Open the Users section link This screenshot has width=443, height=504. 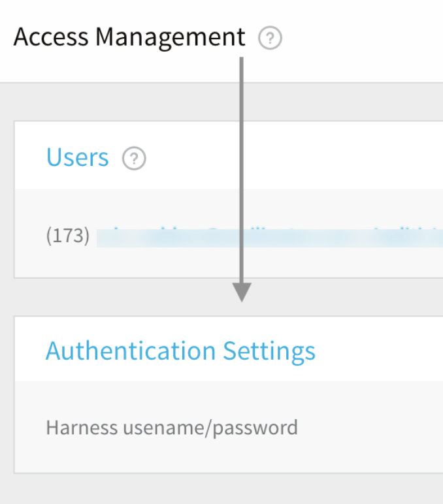pyautogui.click(x=78, y=157)
